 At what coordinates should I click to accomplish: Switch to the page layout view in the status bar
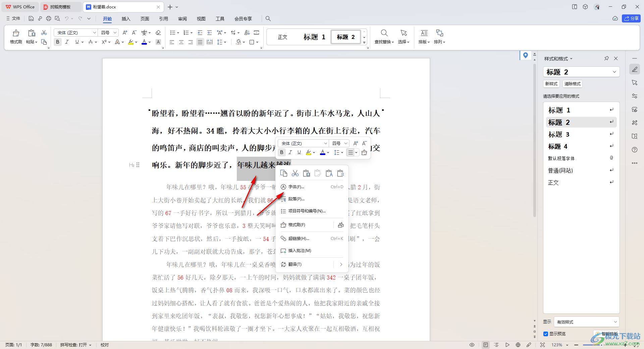click(486, 345)
